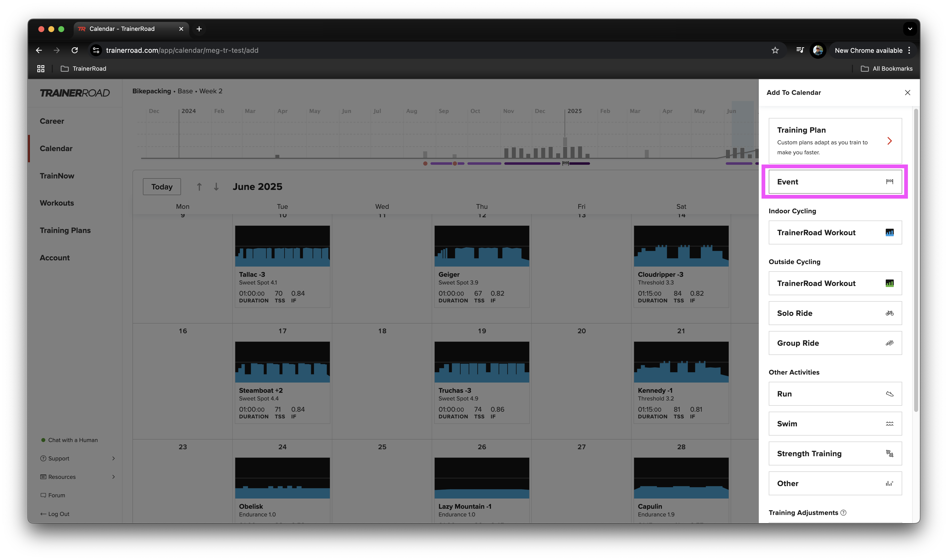Image resolution: width=948 pixels, height=560 pixels.
Task: Open Chrome media controls icon
Action: click(800, 50)
